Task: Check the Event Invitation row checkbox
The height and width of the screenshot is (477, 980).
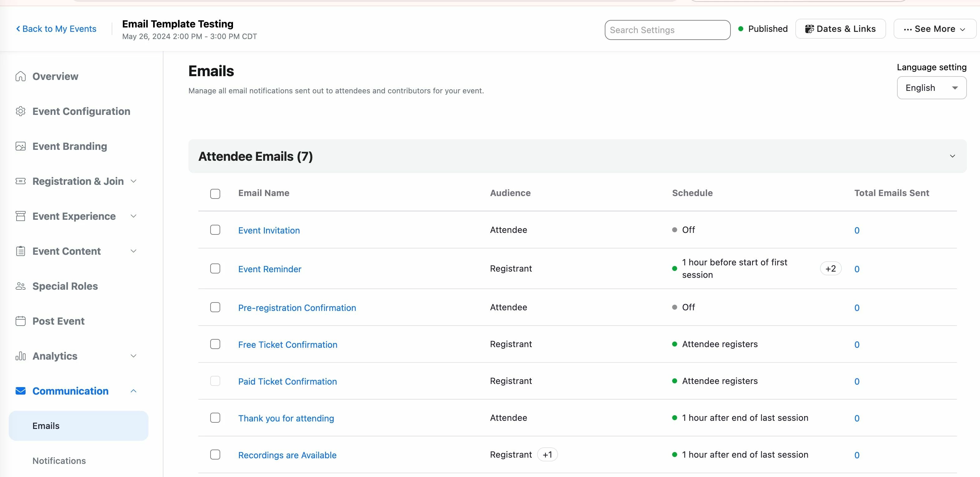Action: click(x=215, y=230)
